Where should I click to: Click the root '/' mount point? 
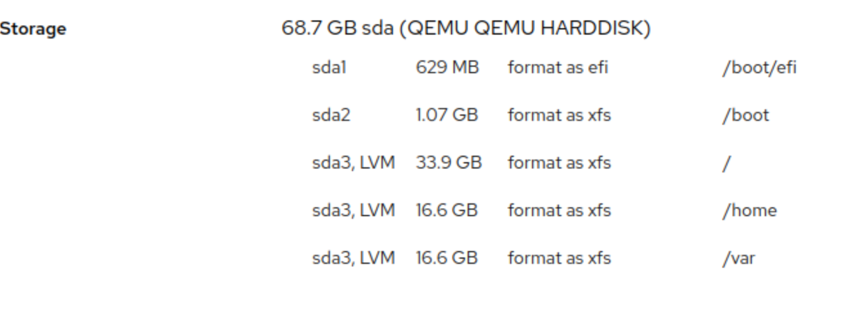click(727, 164)
